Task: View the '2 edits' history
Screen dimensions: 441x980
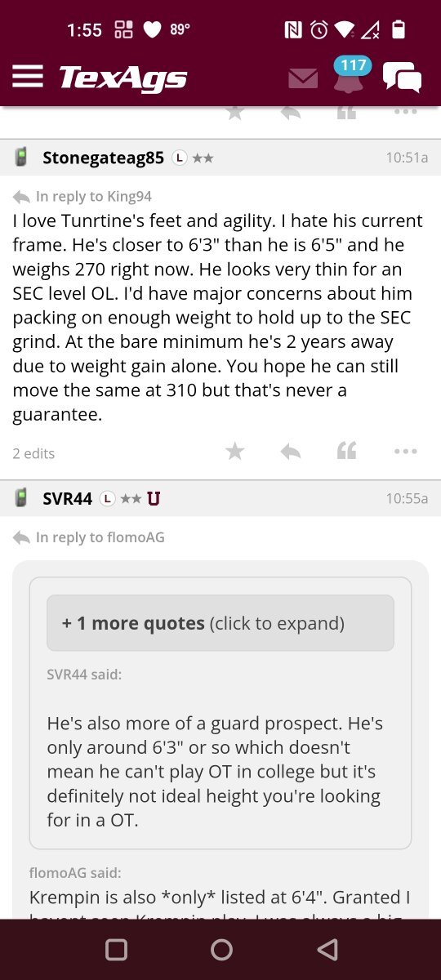Action: [x=33, y=453]
